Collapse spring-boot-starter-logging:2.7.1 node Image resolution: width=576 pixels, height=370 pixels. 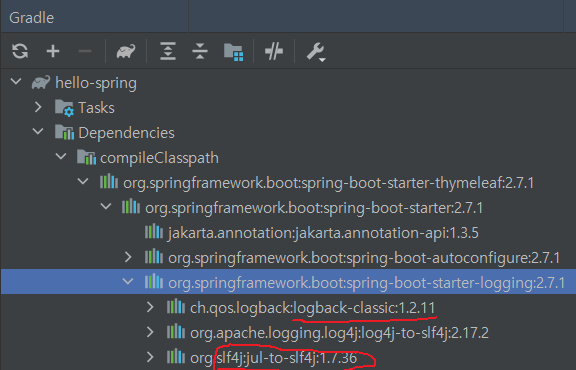[128, 282]
